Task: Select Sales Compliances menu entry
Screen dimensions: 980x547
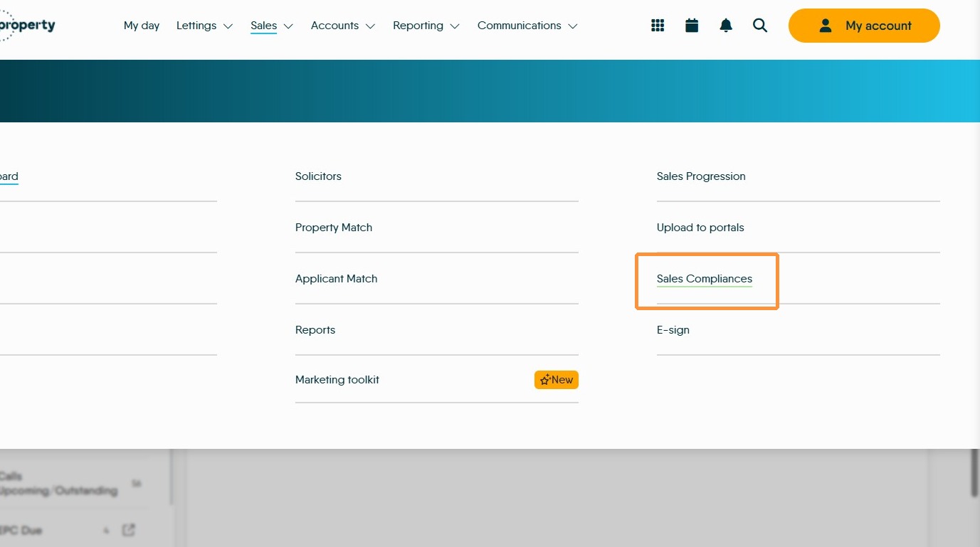Action: coord(705,279)
